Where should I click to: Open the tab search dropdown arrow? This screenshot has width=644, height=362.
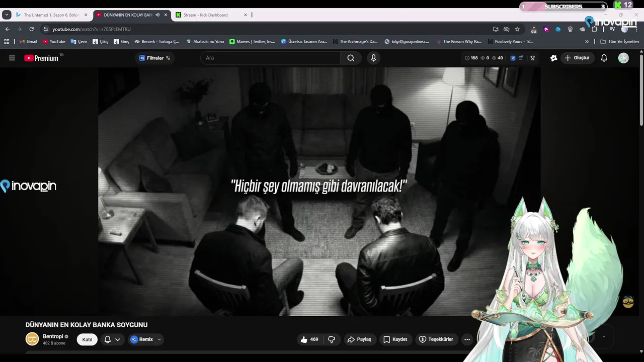coord(7,15)
